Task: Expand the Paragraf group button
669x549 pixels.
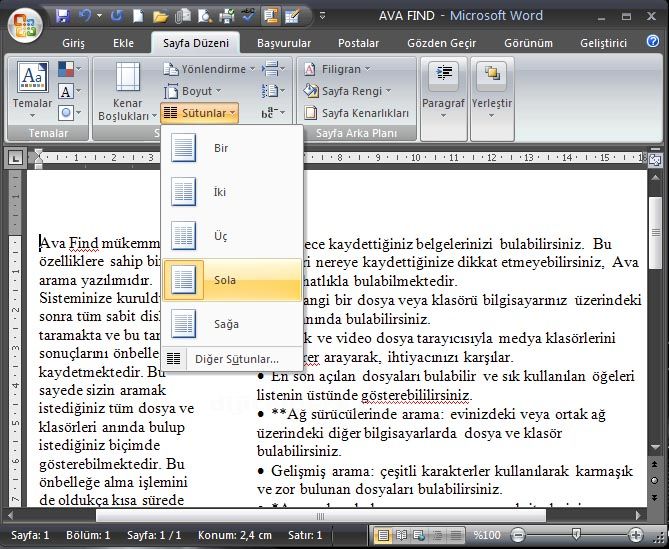Action: 443,99
